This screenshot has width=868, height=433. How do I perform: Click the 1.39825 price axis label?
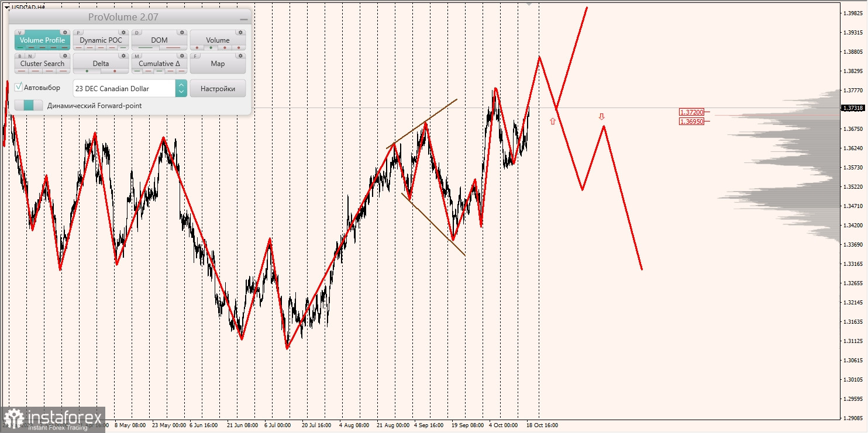pyautogui.click(x=855, y=13)
